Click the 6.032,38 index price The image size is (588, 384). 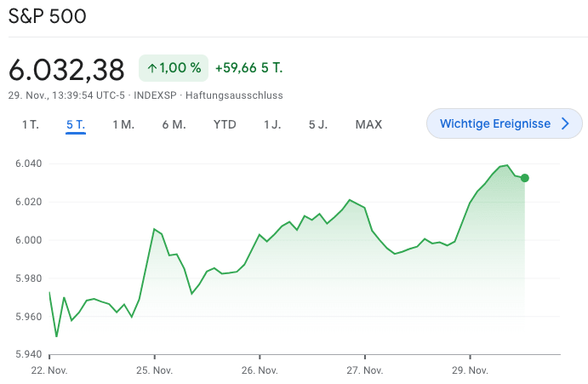(x=66, y=69)
